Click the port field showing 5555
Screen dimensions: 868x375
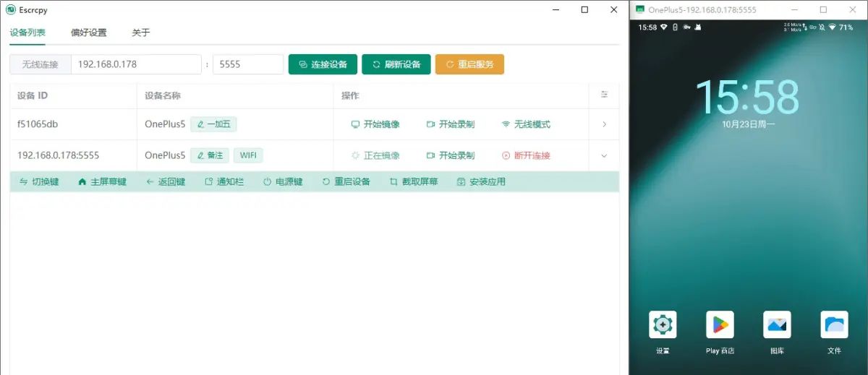248,64
